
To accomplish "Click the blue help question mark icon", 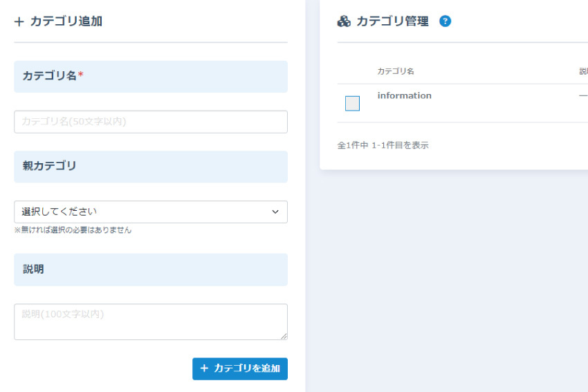I will tap(445, 21).
